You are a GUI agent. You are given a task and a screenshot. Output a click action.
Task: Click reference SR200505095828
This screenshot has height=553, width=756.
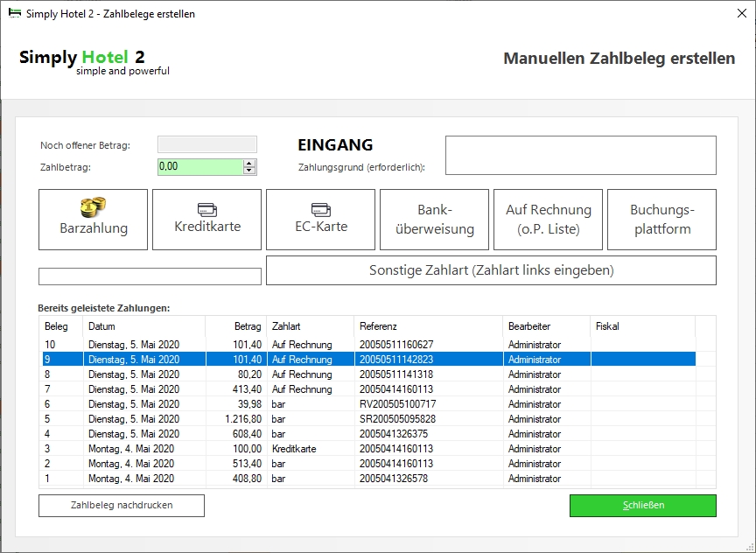tap(398, 419)
